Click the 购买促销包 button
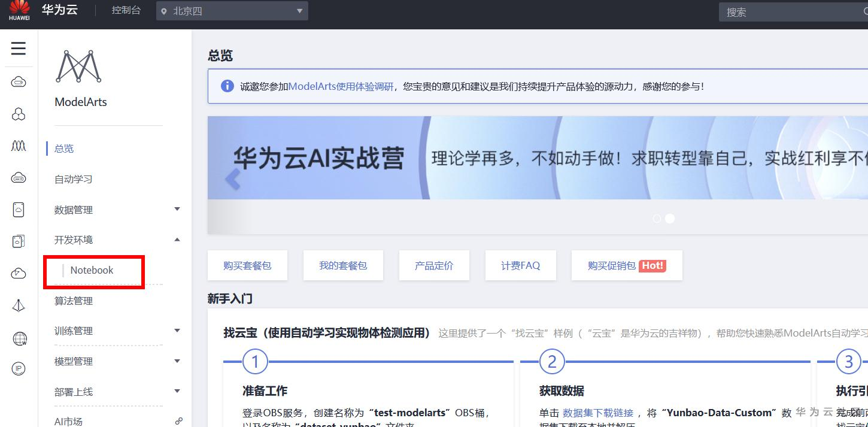868x427 pixels. pos(627,265)
